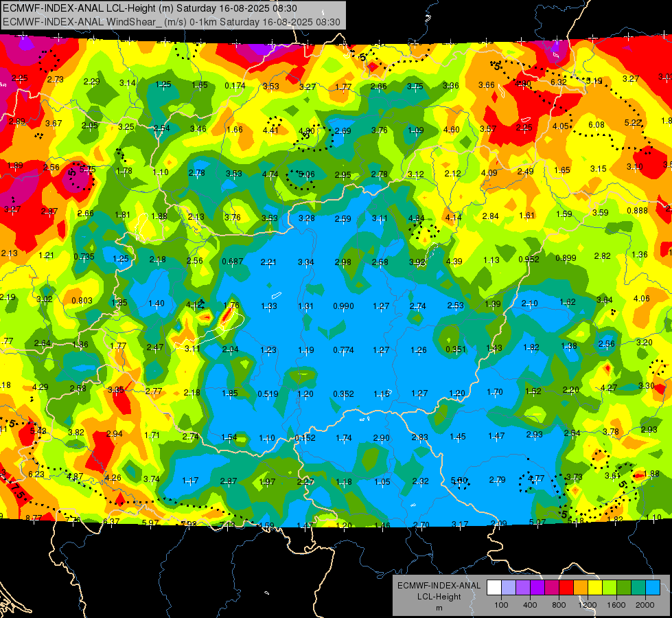Click the wind shear value 0.888
Image resolution: width=672 pixels, height=618 pixels.
tap(637, 210)
